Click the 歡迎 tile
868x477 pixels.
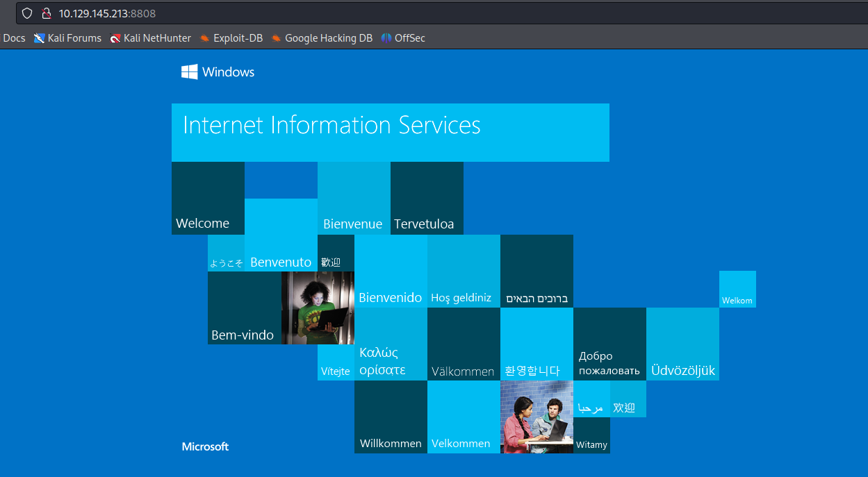pyautogui.click(x=336, y=253)
